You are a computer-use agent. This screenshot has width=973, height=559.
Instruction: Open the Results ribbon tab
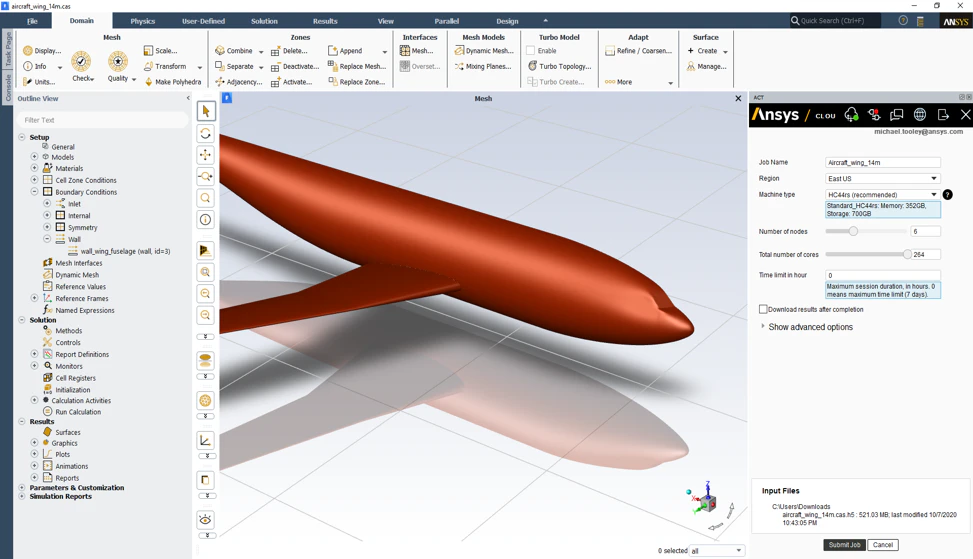click(x=325, y=21)
